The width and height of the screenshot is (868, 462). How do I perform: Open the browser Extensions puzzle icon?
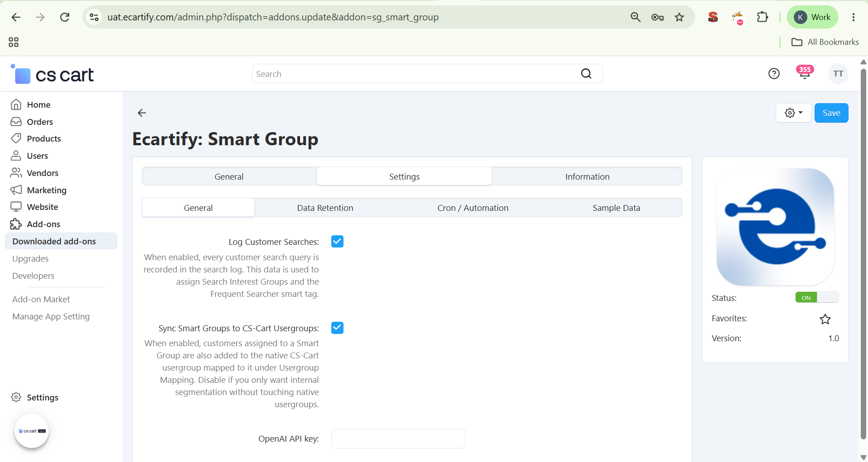click(x=763, y=17)
